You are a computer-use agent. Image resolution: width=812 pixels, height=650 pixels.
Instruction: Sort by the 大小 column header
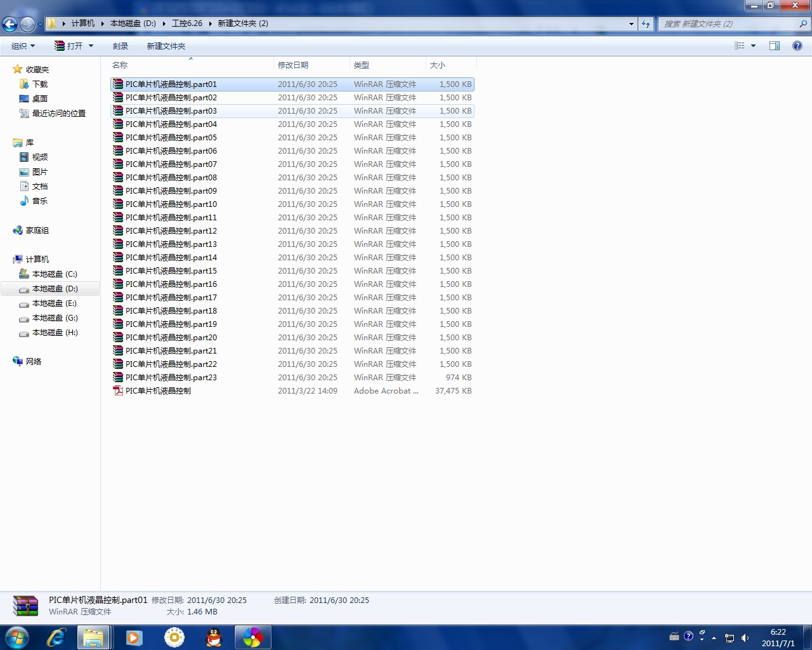(438, 65)
